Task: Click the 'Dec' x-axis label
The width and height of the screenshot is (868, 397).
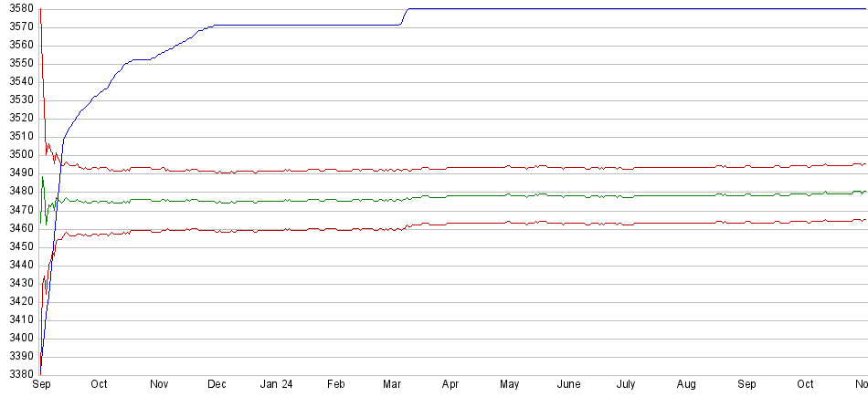Action: 217,384
